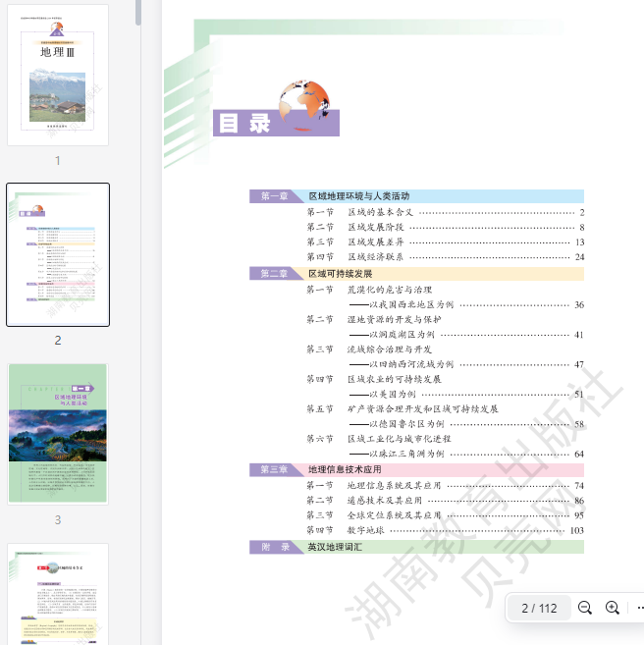Image resolution: width=644 pixels, height=645 pixels.
Task: Open the partially visible fourth page thumbnail
Action: click(58, 593)
